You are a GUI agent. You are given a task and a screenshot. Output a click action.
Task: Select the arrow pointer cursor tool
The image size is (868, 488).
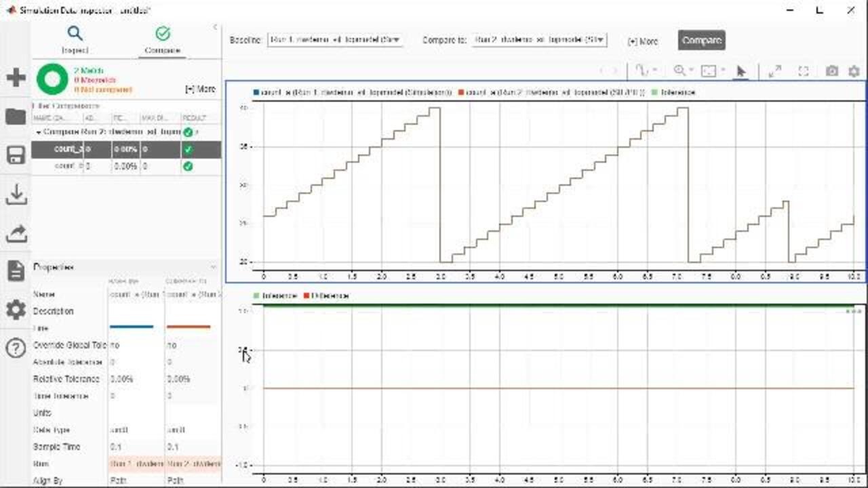pos(741,71)
